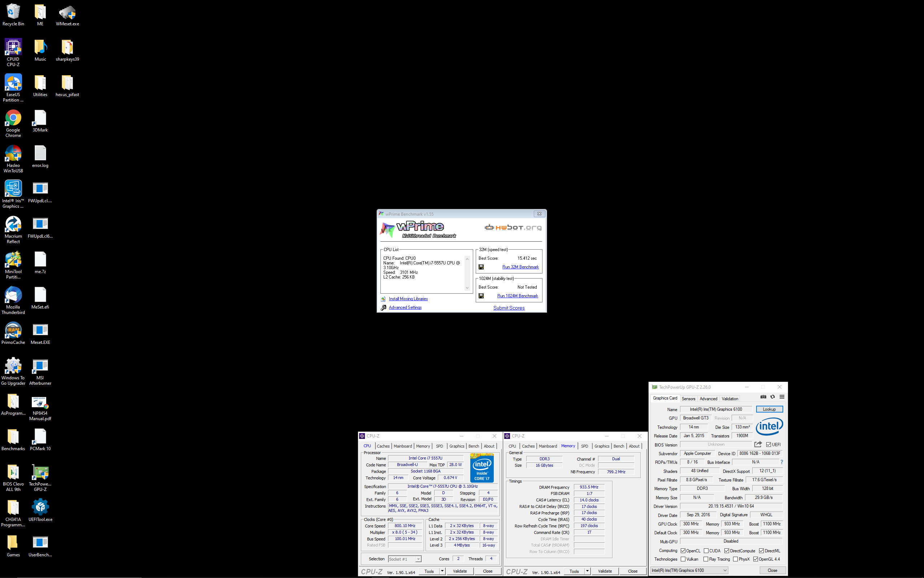
Task: Click the GPU Name field in GPU-Z
Action: click(715, 409)
